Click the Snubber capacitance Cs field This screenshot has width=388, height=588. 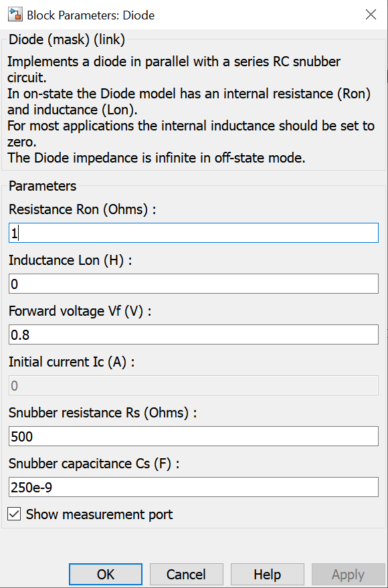click(x=193, y=487)
